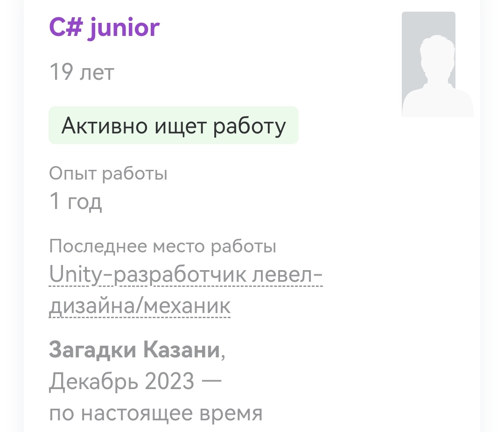Click the "Активно ищет работу" status badge

click(x=173, y=125)
